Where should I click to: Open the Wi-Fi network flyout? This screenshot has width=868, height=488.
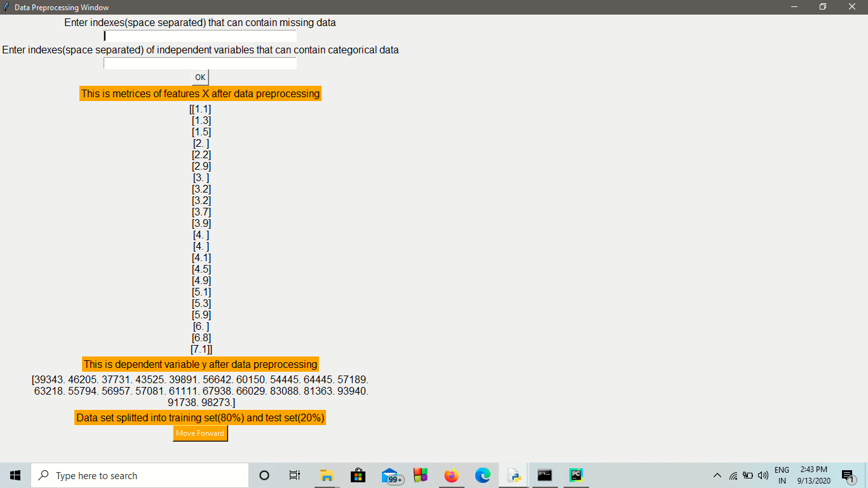click(x=733, y=475)
